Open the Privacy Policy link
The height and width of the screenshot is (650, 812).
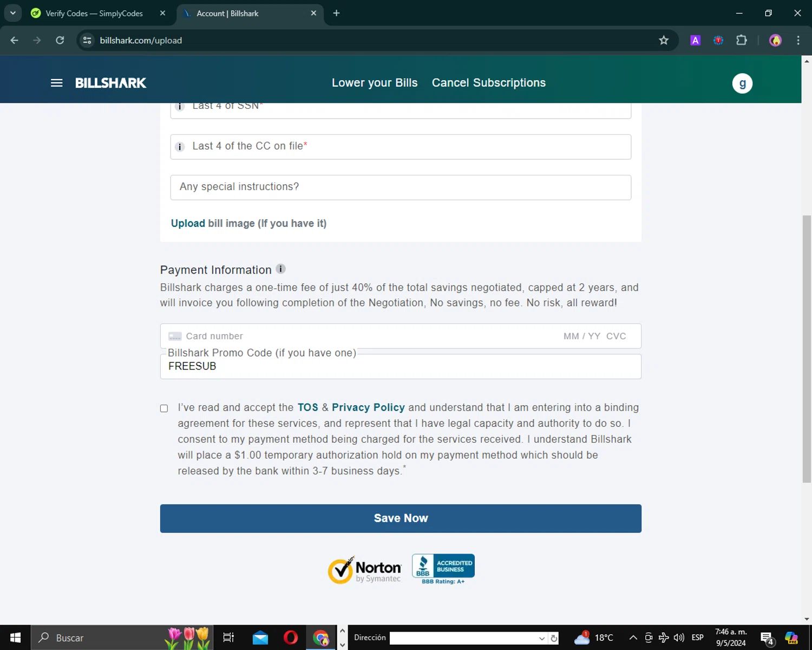coord(368,407)
